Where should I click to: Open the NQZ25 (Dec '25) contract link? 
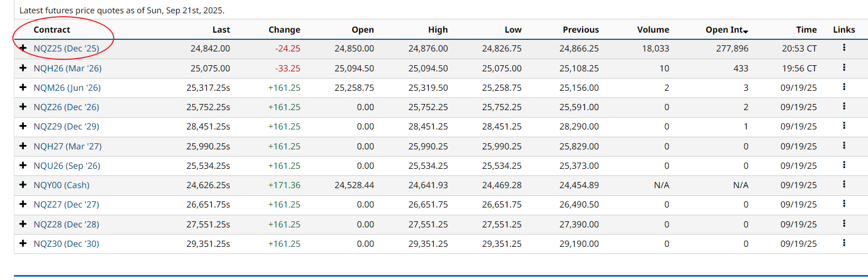[66, 49]
